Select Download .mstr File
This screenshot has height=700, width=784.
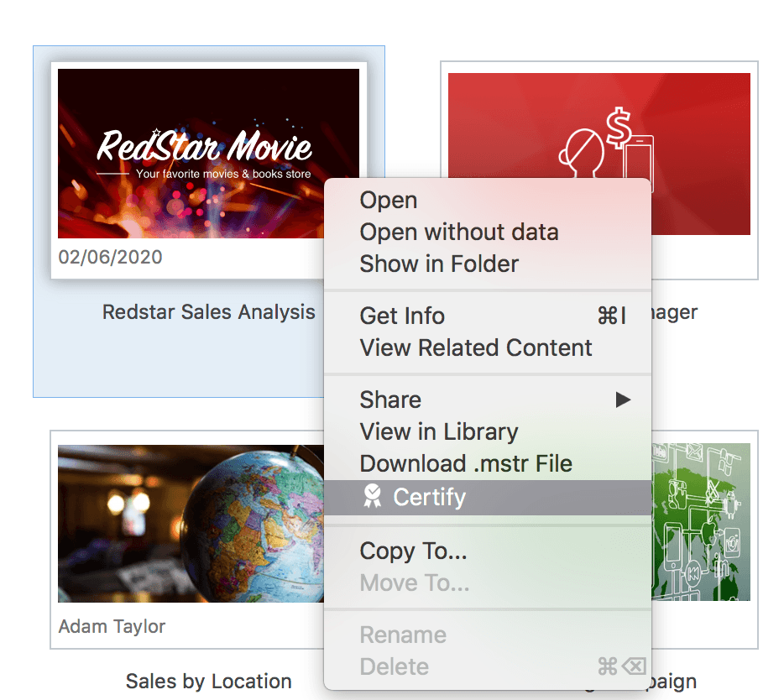point(466,464)
